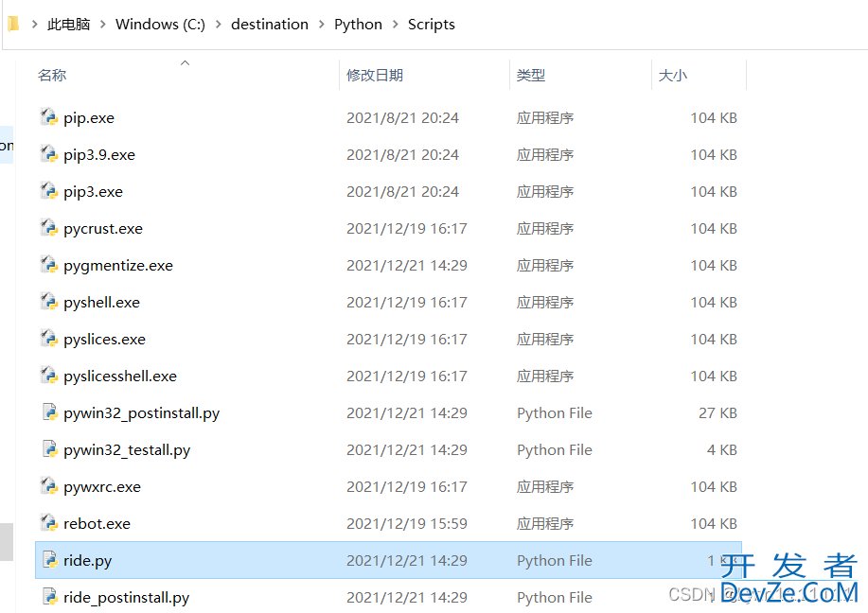
Task: Expand chevron after Windows (C:) breadcrumb
Action: (218, 25)
